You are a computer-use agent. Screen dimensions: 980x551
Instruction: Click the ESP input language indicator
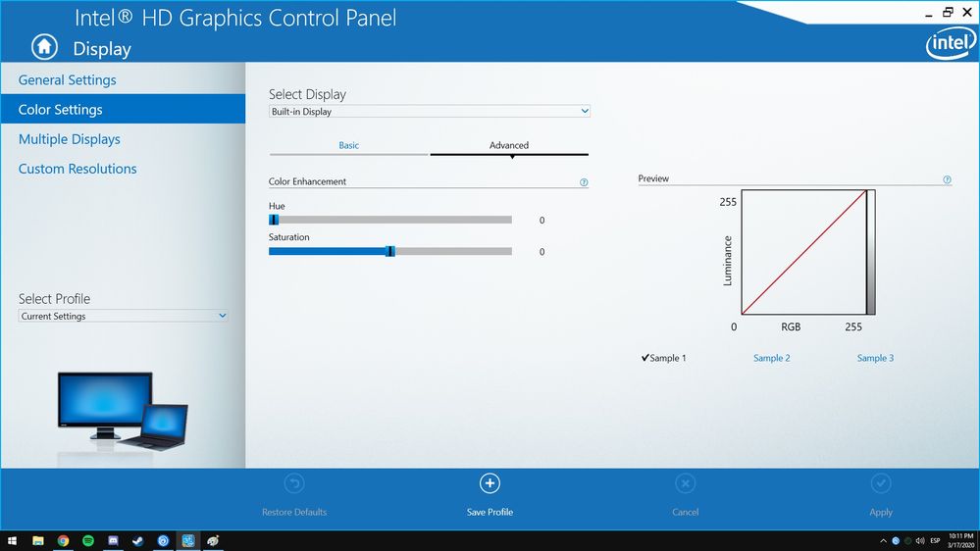point(936,541)
